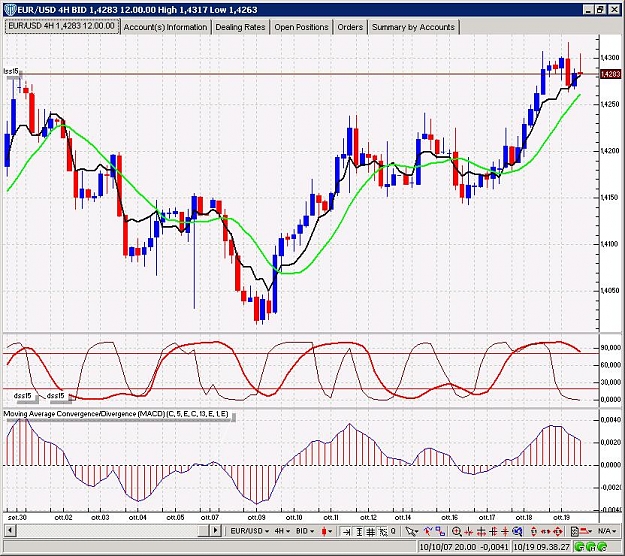
Task: Open the BID price type dropdown
Action: [x=305, y=531]
